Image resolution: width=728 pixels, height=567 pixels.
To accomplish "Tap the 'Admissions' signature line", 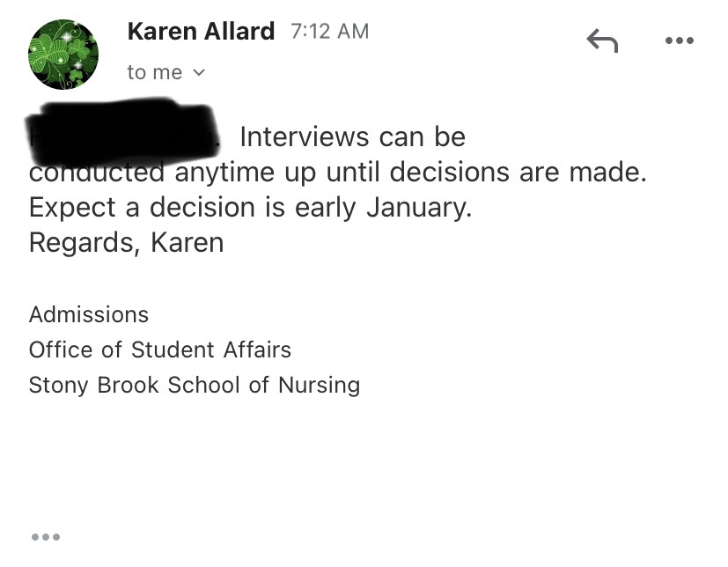I will 89,315.
